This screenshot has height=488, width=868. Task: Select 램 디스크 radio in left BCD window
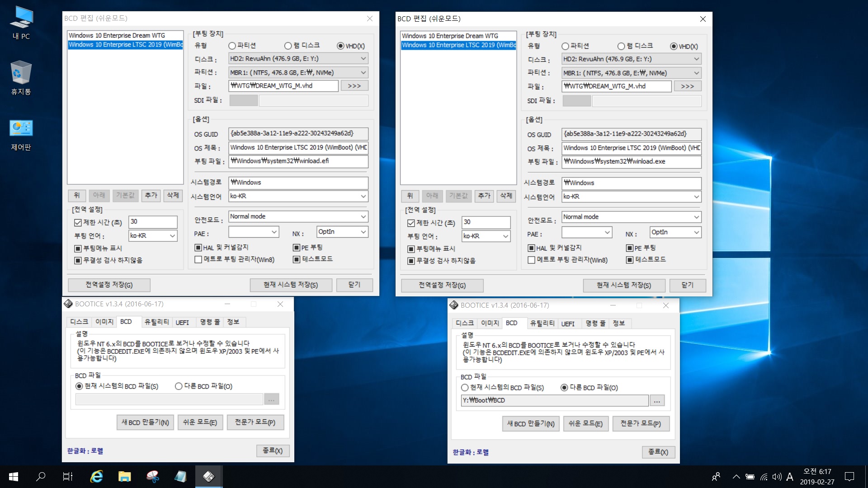(x=288, y=46)
